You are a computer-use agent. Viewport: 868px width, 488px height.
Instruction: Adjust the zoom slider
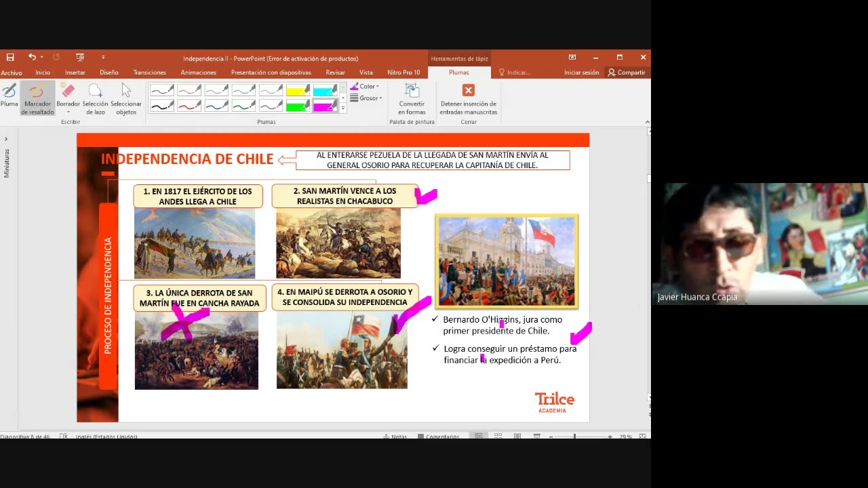click(575, 436)
